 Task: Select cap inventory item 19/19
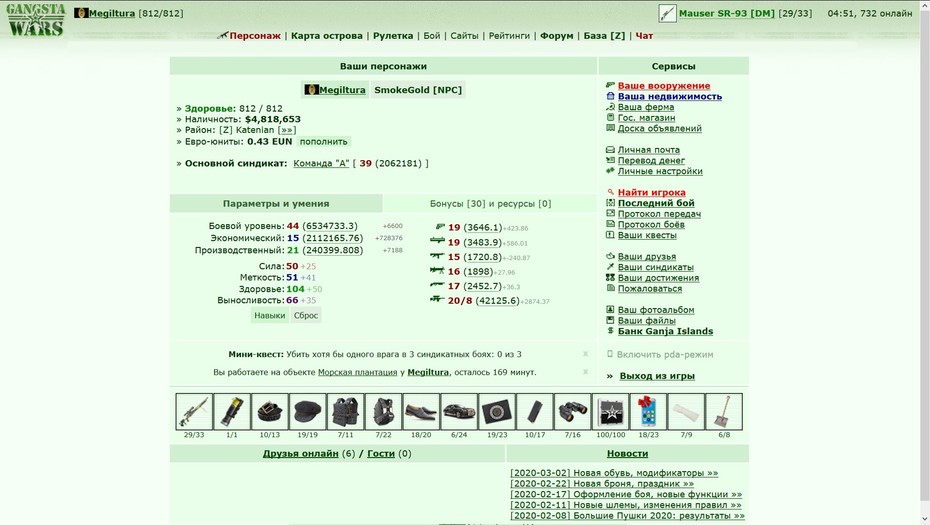click(308, 411)
